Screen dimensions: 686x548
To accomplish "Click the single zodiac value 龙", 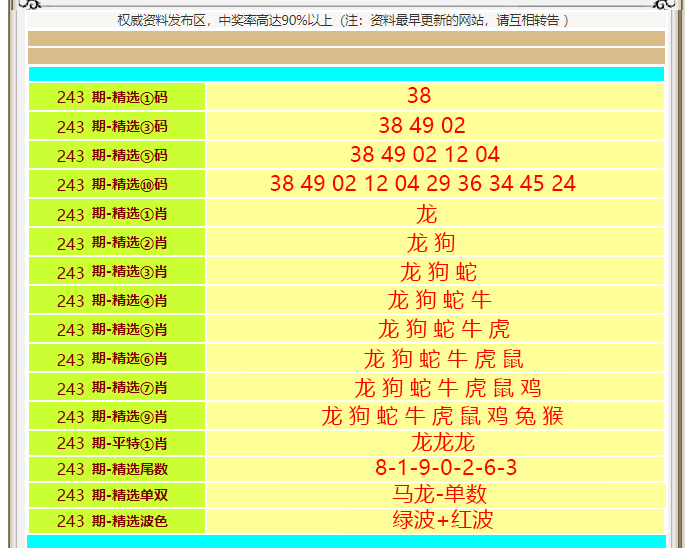I will tap(427, 214).
